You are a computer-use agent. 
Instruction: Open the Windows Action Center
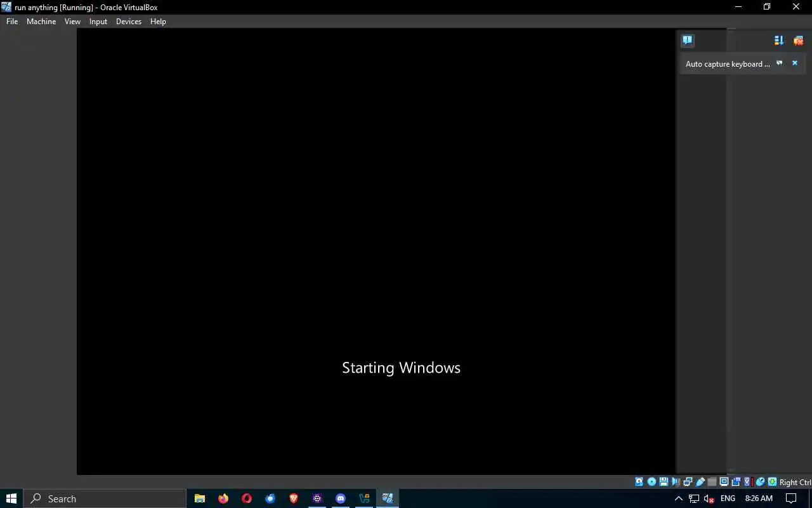point(791,498)
